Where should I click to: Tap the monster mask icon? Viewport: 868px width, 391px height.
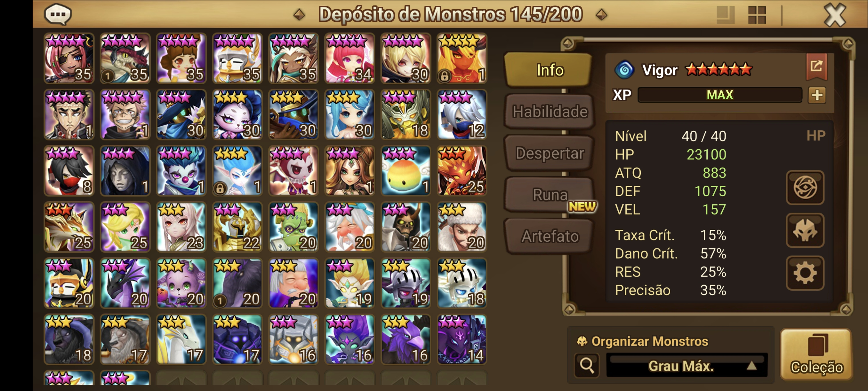(x=805, y=230)
